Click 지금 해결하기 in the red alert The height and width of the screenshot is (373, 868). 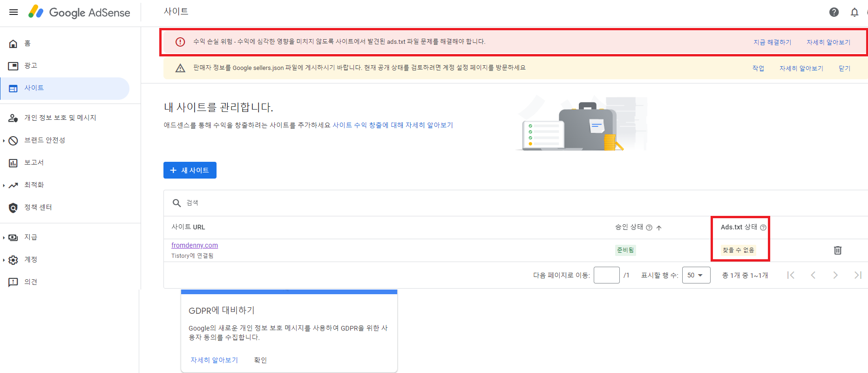pos(772,42)
